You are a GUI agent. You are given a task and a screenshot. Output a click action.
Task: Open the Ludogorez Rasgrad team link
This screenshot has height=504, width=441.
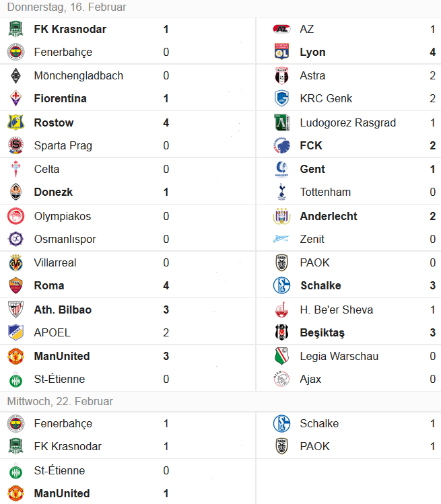click(347, 122)
